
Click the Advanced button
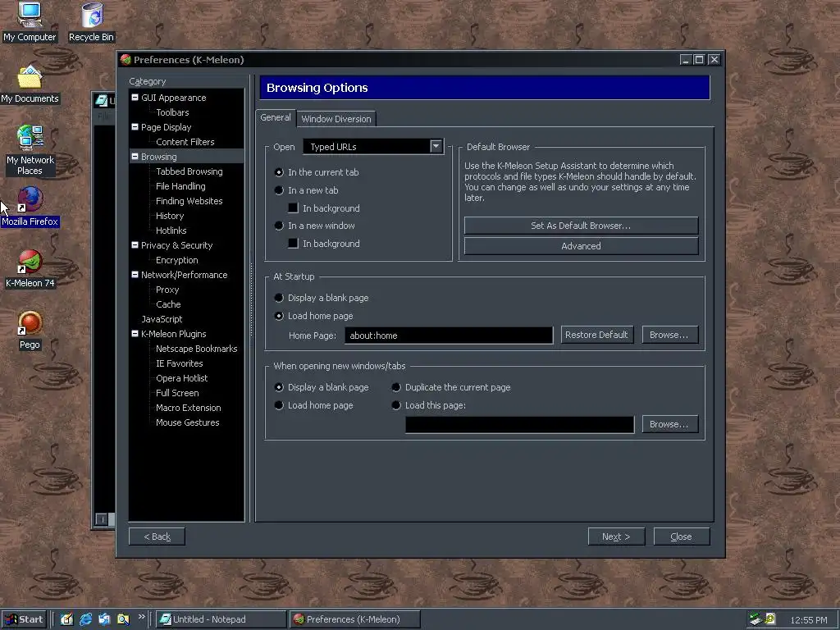point(581,246)
